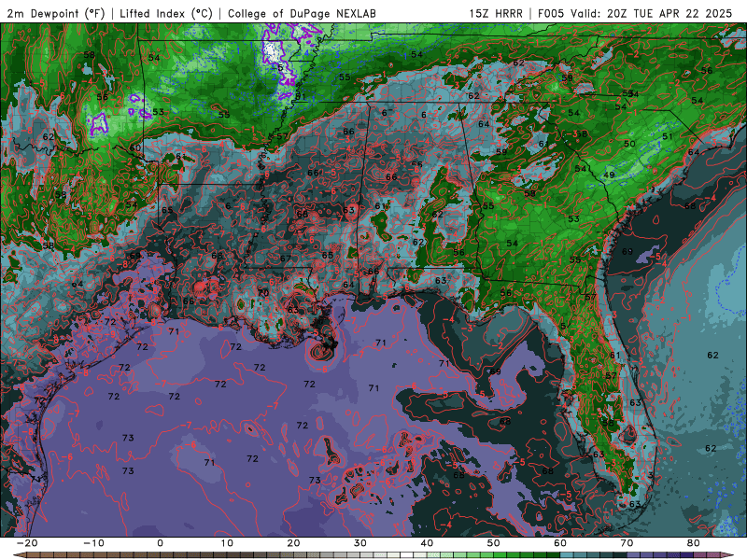Click the "F005 Valid: 20Z TUE APR 22 2025" text
The width and height of the screenshot is (747, 560).
pyautogui.click(x=635, y=14)
